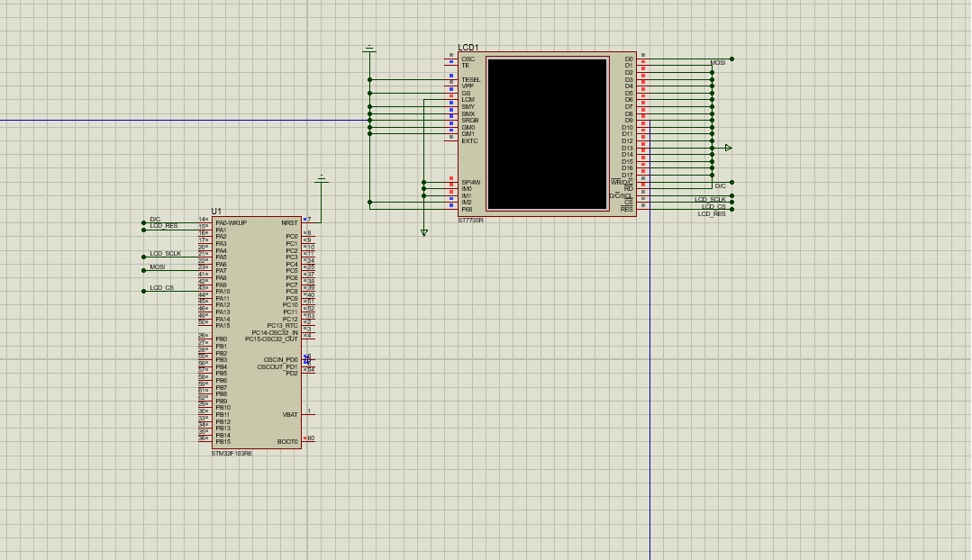This screenshot has height=560, width=972.
Task: Click the LCD_RES net label right of LCD1
Action: (x=712, y=213)
